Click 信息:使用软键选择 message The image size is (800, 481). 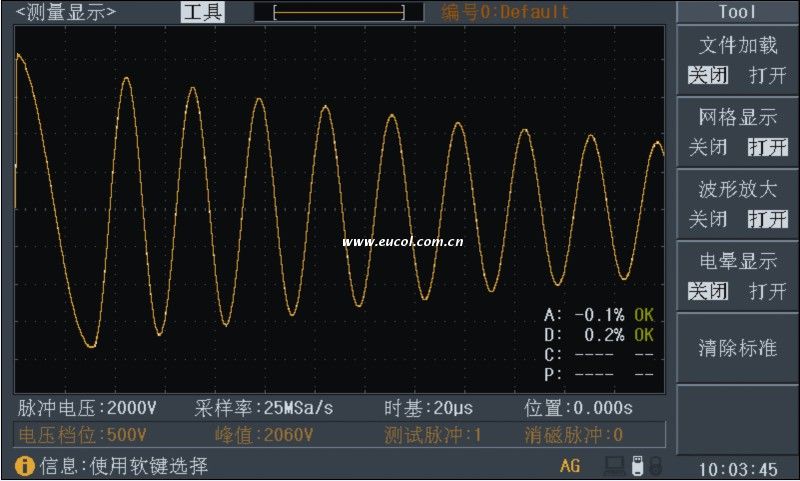[x=124, y=466]
